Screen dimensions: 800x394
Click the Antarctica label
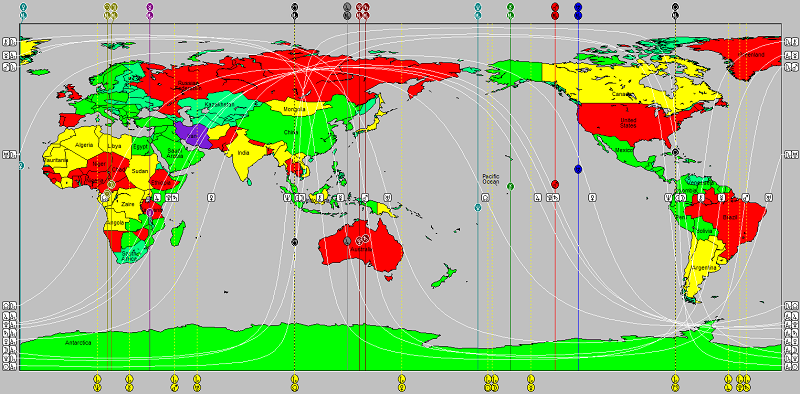coord(78,342)
